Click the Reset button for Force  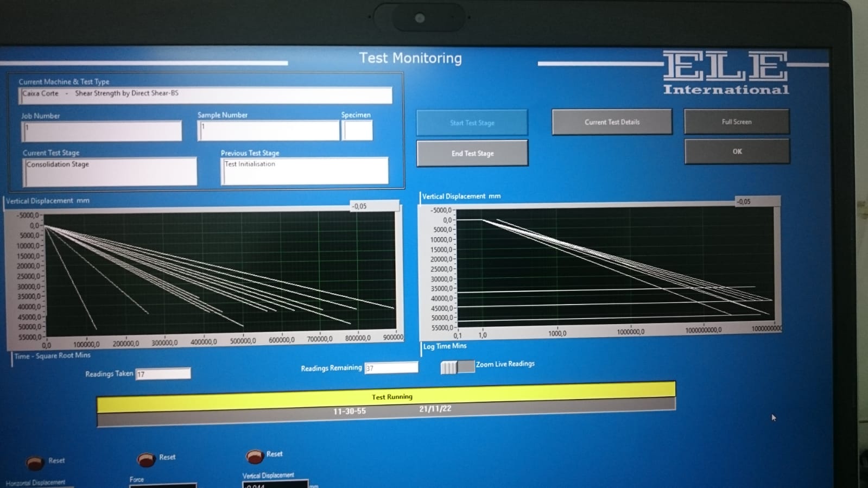point(146,459)
